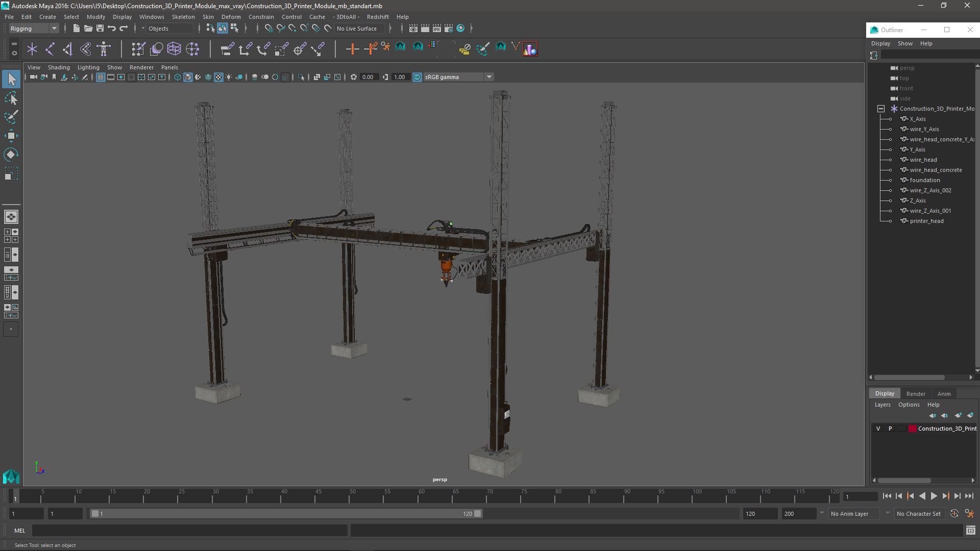980x551 pixels.
Task: Click the Human IK skeleton shelf icon
Action: pyautogui.click(x=104, y=49)
